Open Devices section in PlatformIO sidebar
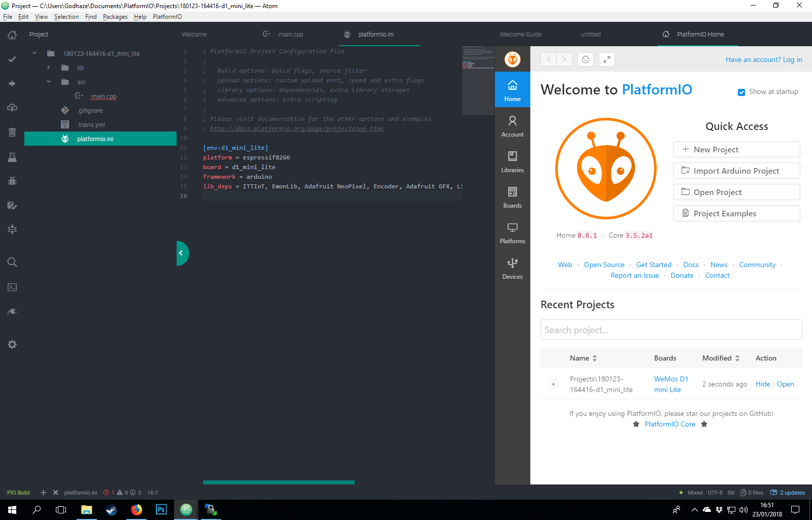This screenshot has height=520, width=812. [512, 268]
